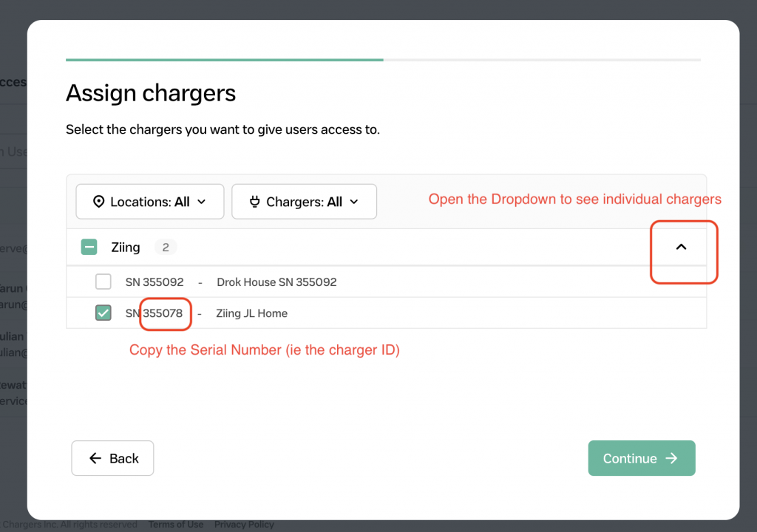Open the Terms of Use link
757x532 pixels.
pos(176,525)
